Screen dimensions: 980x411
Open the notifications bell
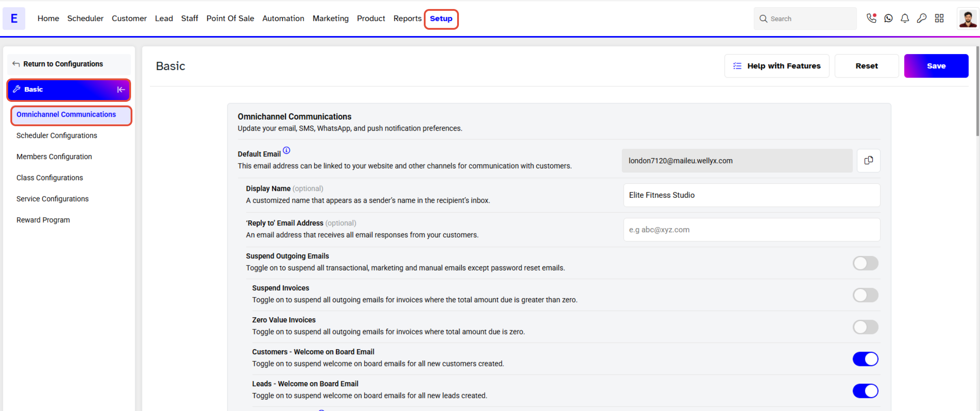pyautogui.click(x=905, y=18)
